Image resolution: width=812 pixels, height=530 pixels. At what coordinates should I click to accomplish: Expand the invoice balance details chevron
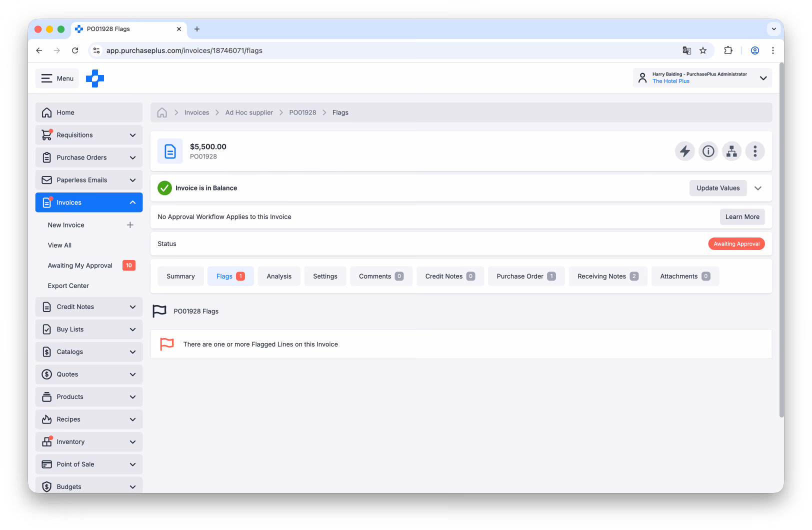758,188
